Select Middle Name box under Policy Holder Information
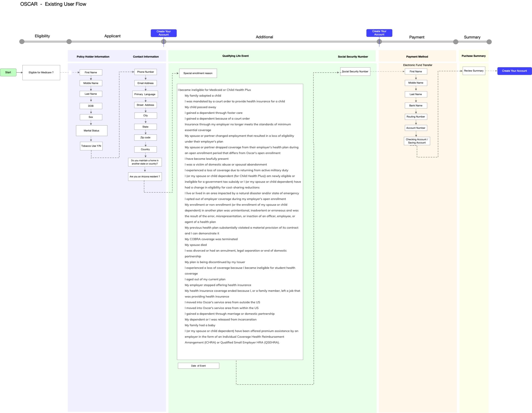 [91, 83]
